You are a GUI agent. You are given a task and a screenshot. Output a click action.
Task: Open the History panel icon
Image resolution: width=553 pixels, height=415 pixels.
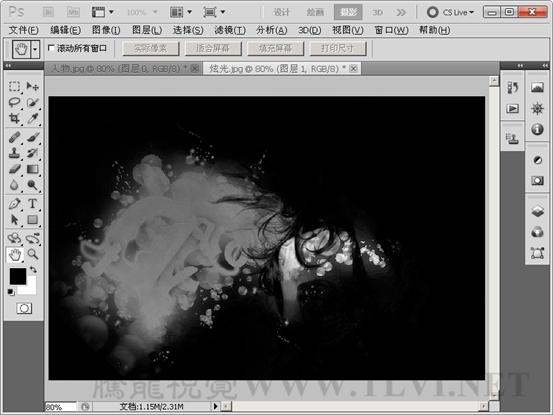(x=512, y=87)
